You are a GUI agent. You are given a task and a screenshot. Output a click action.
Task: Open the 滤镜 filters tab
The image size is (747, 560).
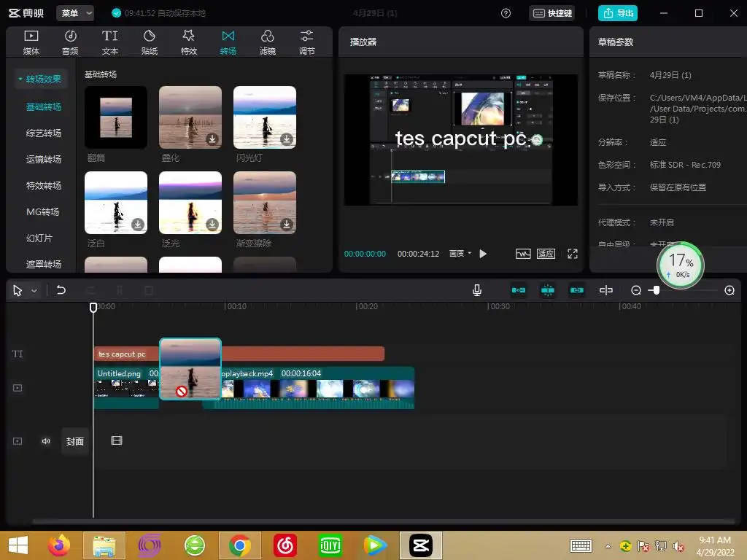pos(267,42)
